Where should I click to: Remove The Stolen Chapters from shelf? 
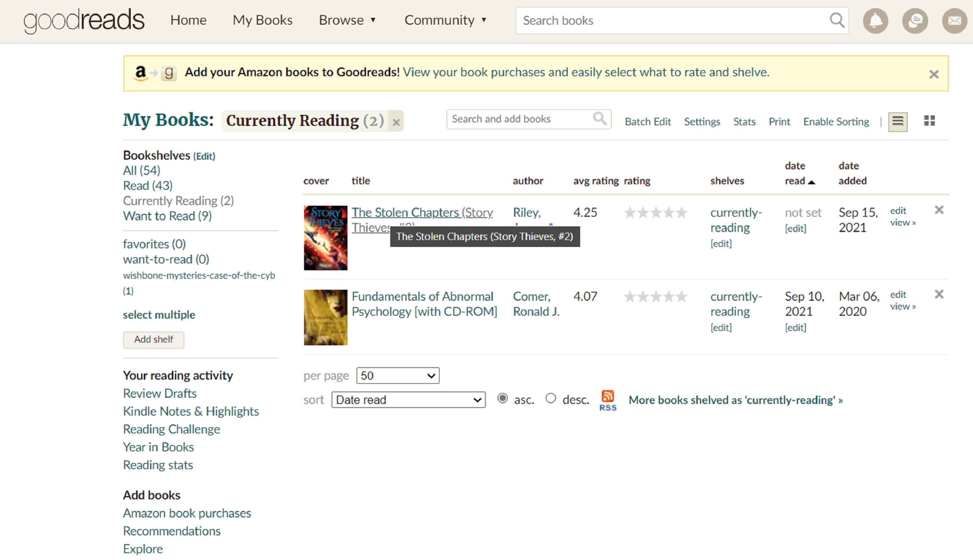click(939, 210)
